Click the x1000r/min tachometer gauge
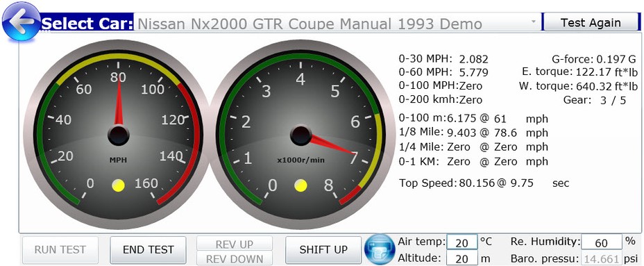 pyautogui.click(x=301, y=135)
